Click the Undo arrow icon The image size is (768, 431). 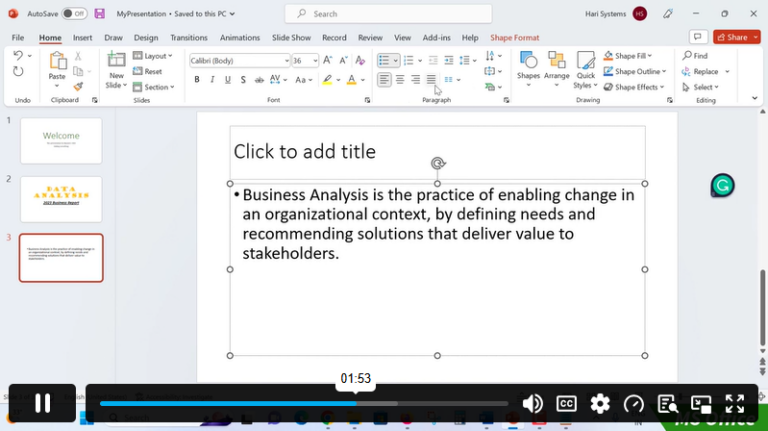pyautogui.click(x=18, y=55)
